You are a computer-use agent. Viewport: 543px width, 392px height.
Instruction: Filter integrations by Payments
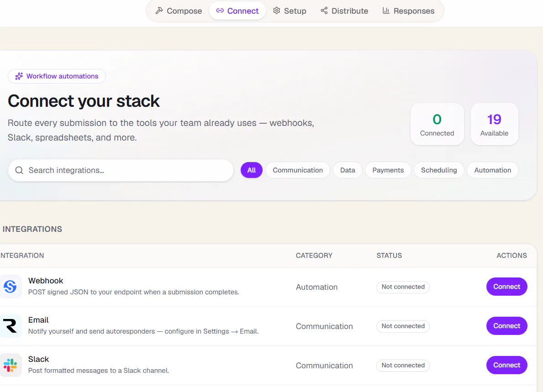388,170
